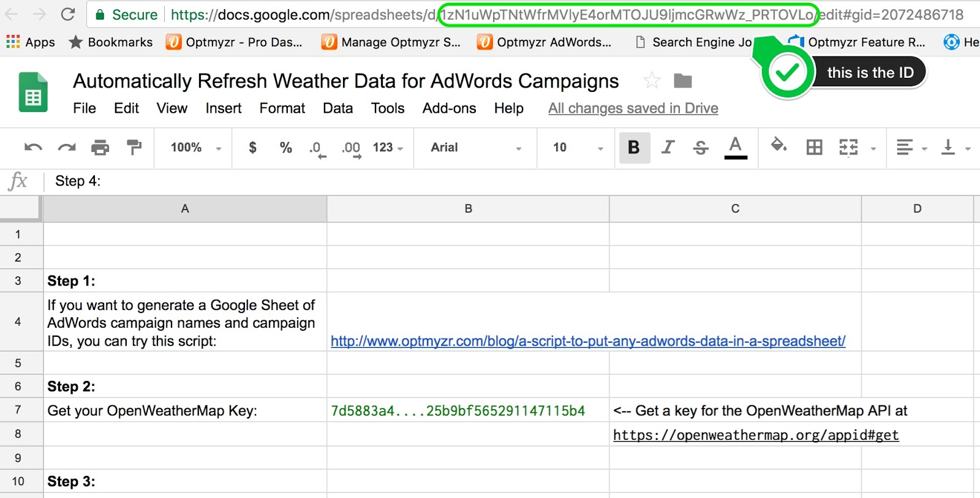Open the Help menu
The image size is (980, 498).
[x=509, y=108]
